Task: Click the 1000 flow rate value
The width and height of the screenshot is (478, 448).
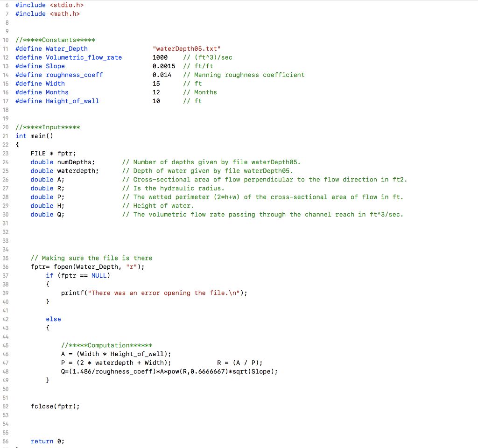Action: [x=160, y=57]
